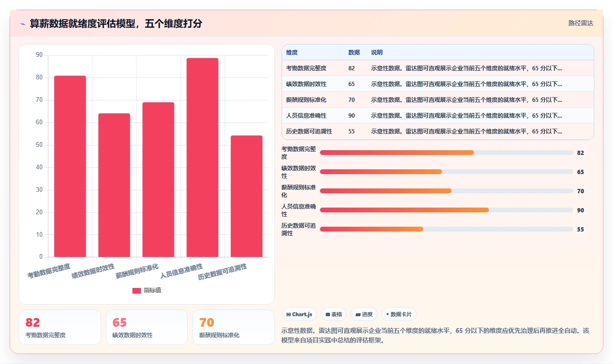Image resolution: width=613 pixels, height=364 pixels.
Task: Click the 人员信息准确性 progress bar
Action: [x=446, y=210]
